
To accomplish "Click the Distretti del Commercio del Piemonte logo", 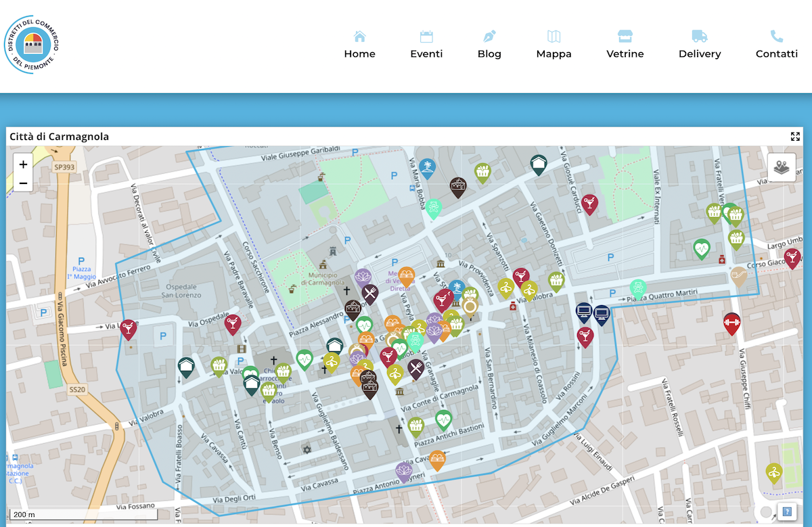I will coord(32,45).
